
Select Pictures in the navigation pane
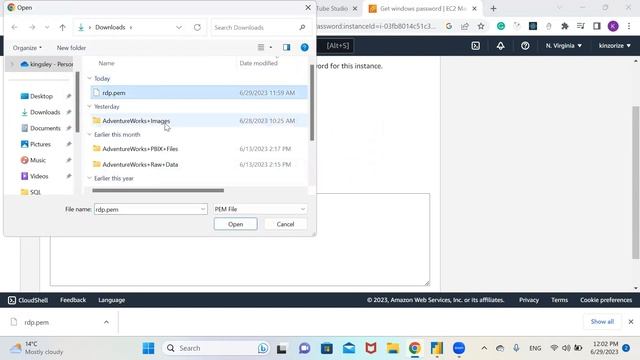tap(40, 144)
